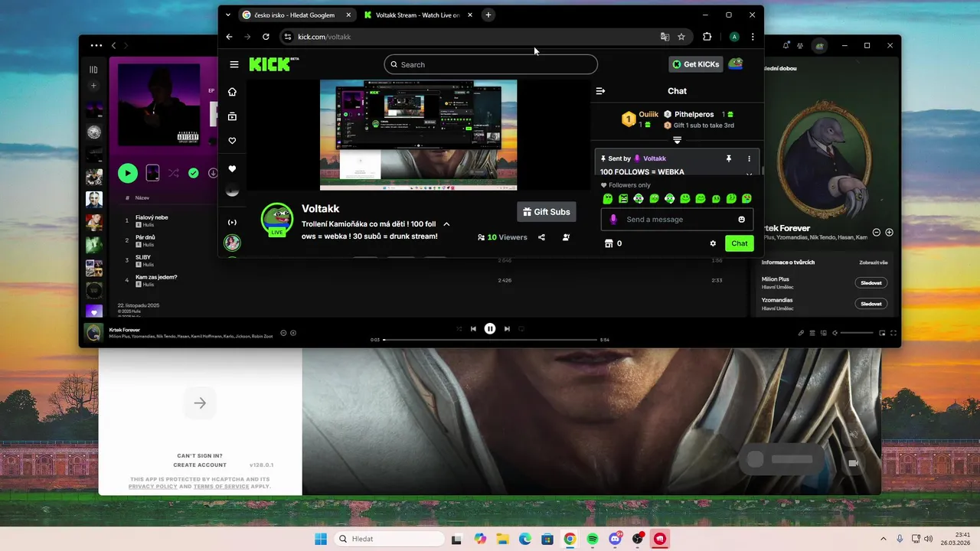Open the chat shop icon
The image size is (980, 551).
pyautogui.click(x=609, y=243)
